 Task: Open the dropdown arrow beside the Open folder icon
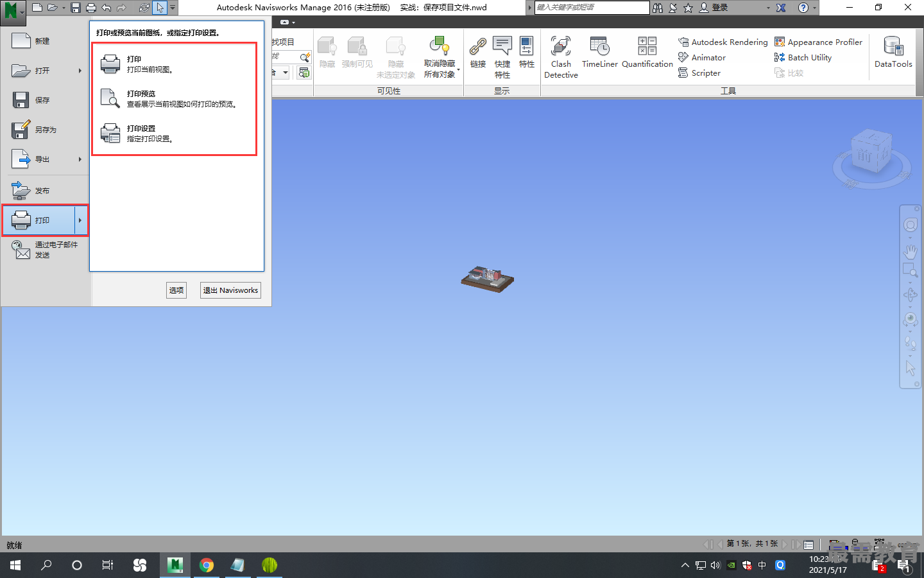pyautogui.click(x=64, y=8)
